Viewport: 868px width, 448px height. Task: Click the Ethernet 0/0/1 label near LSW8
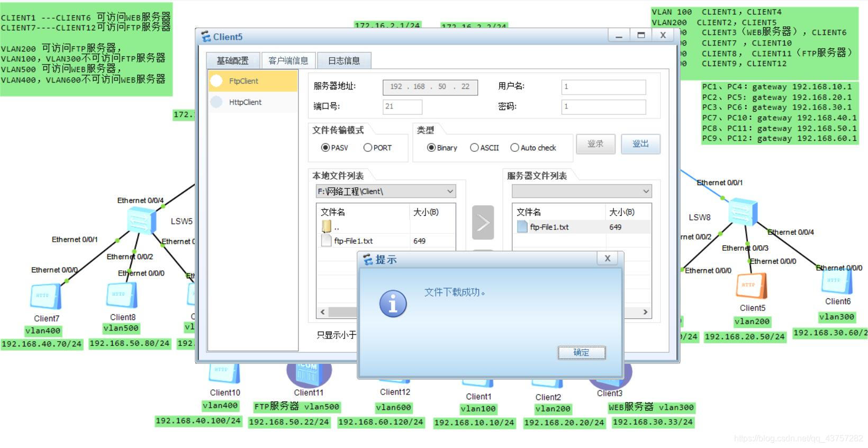tap(719, 182)
